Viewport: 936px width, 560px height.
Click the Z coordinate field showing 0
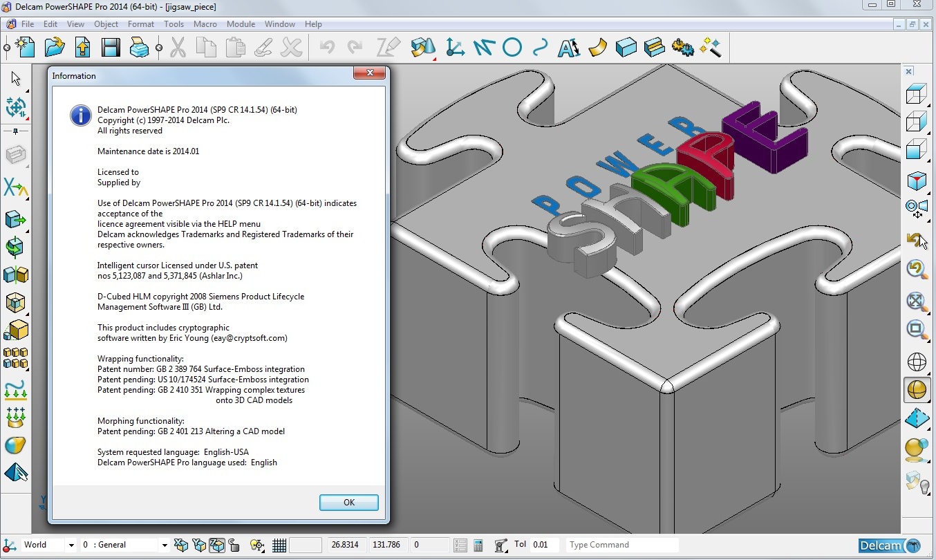(430, 545)
